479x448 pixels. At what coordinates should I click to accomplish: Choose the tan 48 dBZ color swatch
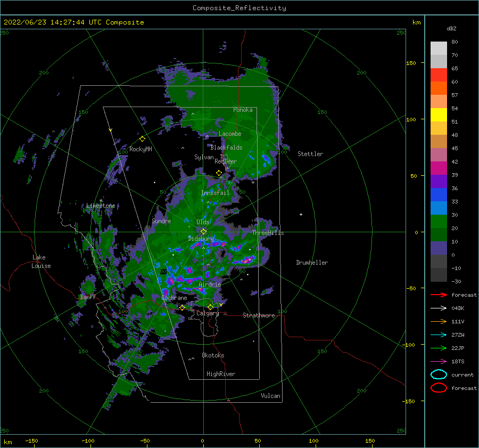tap(439, 141)
